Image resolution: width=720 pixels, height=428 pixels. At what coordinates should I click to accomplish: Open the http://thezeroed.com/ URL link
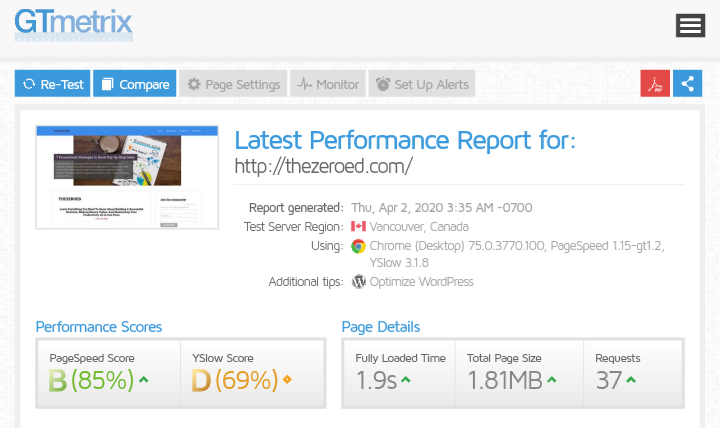pyautogui.click(x=323, y=166)
